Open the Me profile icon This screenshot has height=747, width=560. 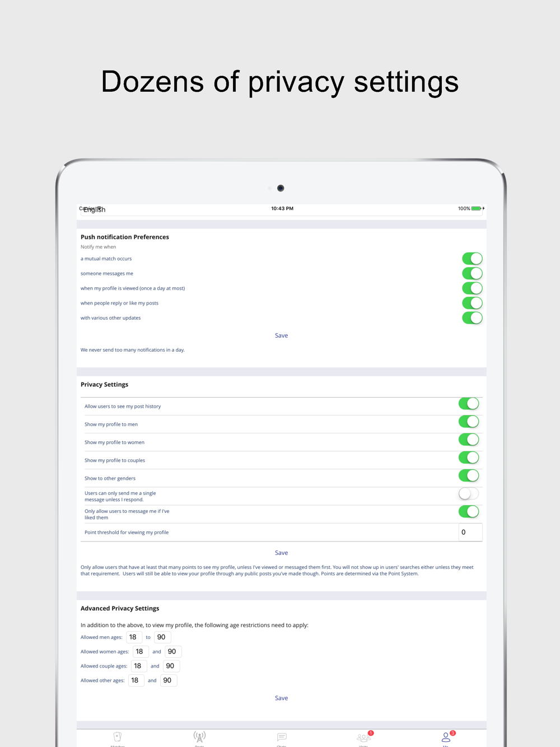click(x=446, y=737)
